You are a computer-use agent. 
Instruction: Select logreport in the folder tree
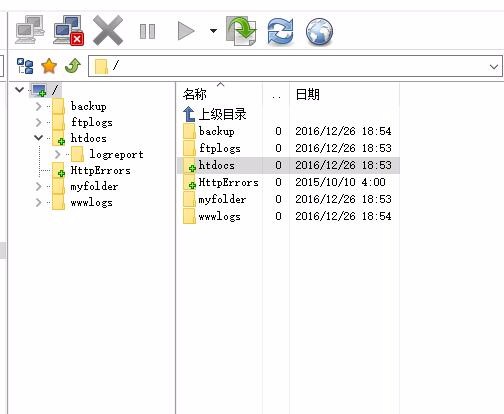point(117,154)
